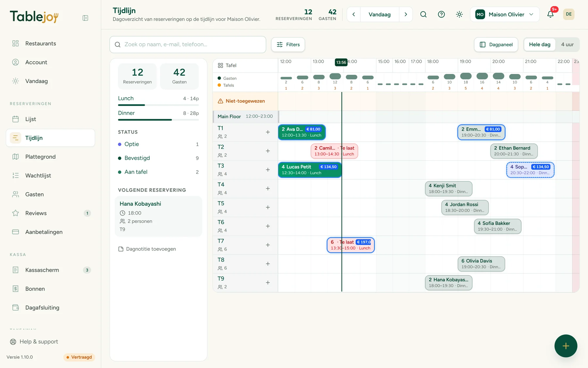
Task: Collapse the sidebar panel icon
Action: [x=85, y=18]
